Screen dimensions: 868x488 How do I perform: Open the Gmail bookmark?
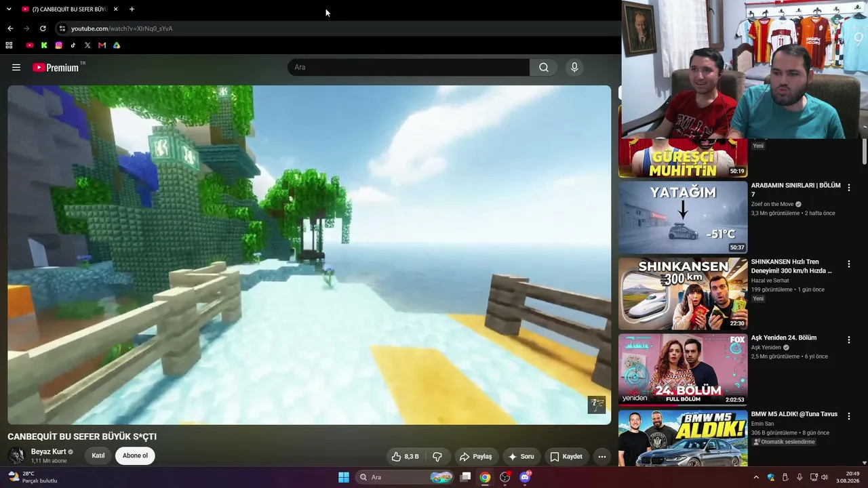tap(102, 45)
